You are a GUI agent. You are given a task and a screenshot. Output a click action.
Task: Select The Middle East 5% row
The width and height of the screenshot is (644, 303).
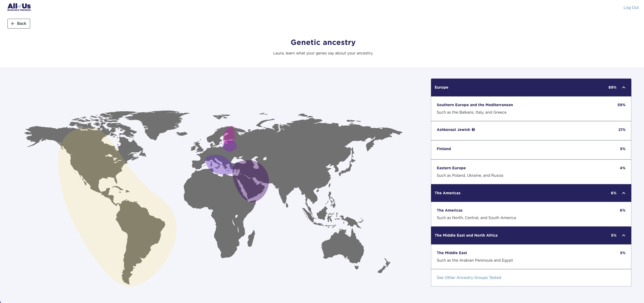pos(531,256)
